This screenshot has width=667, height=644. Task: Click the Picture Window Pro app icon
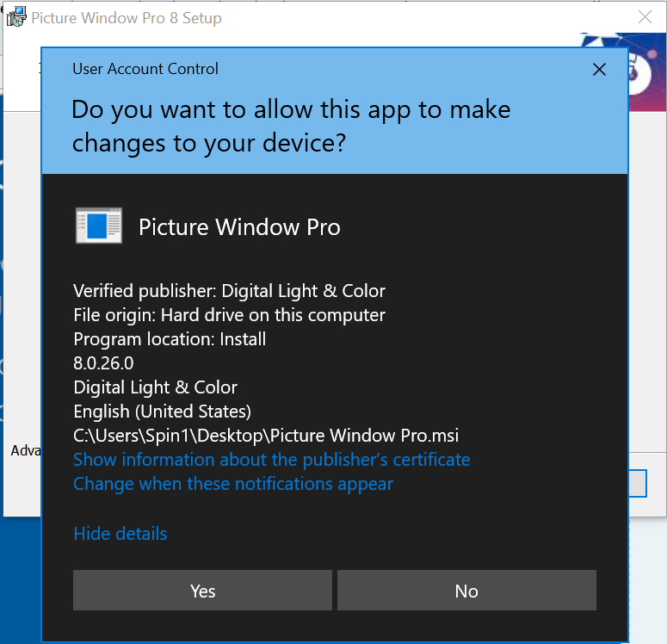[x=99, y=226]
